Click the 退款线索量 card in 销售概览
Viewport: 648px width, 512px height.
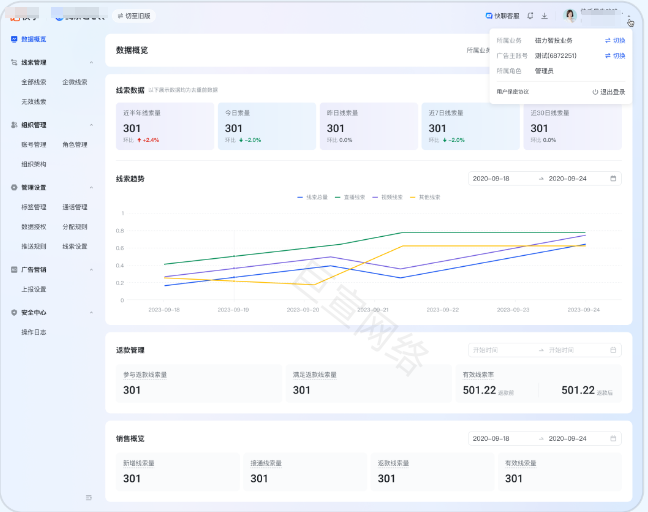pos(432,472)
